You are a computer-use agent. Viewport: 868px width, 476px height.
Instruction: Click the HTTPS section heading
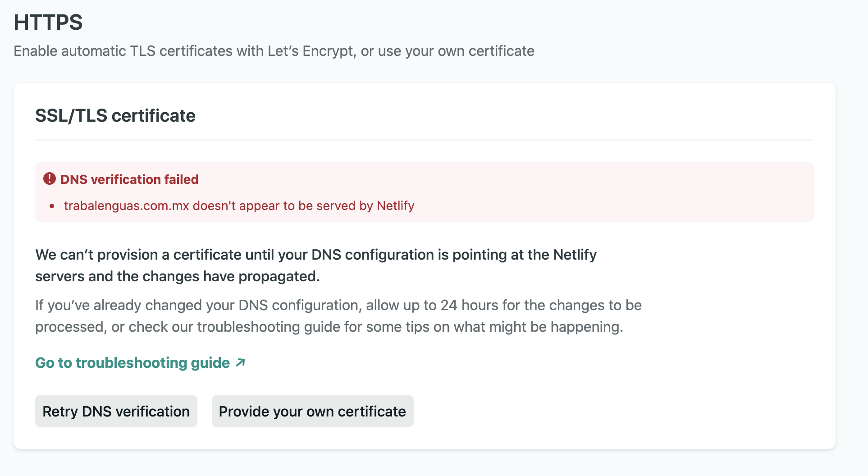(x=48, y=22)
